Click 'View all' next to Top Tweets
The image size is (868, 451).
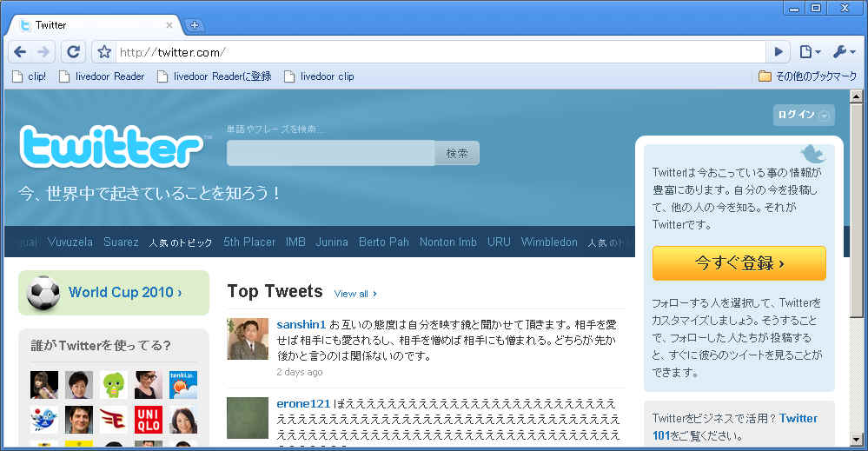[x=355, y=294]
